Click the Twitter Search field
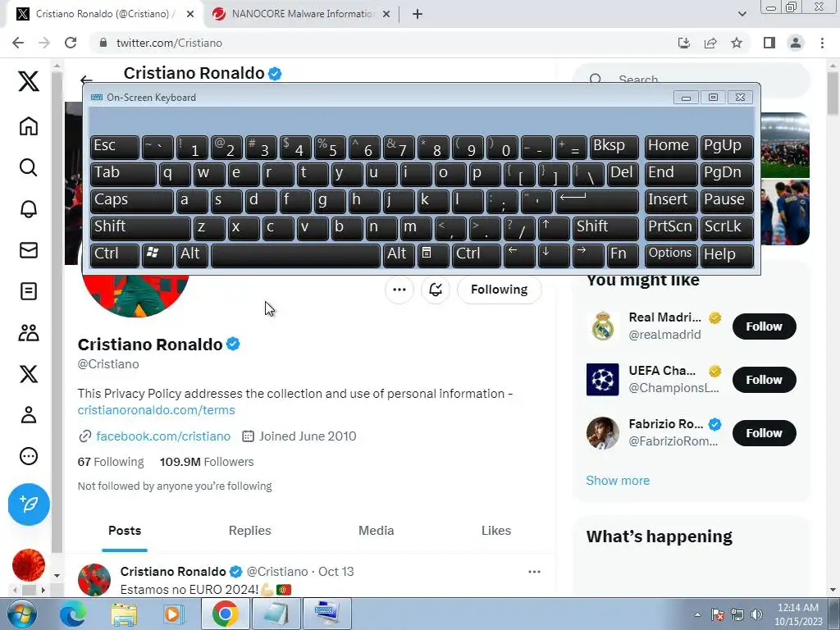This screenshot has width=840, height=630. pos(691,80)
